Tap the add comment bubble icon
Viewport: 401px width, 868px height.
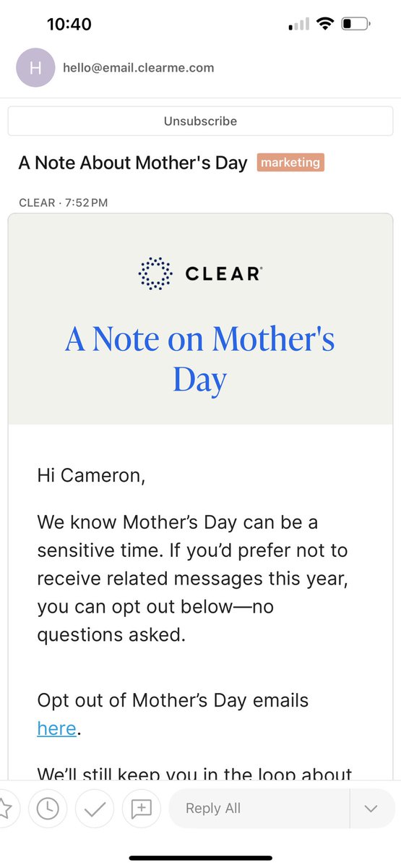[141, 808]
